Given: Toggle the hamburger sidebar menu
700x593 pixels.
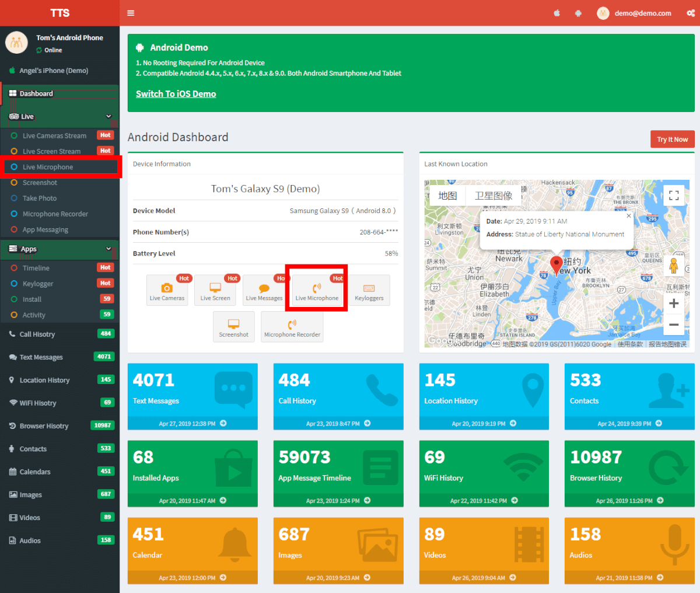Looking at the screenshot, I should (x=131, y=13).
